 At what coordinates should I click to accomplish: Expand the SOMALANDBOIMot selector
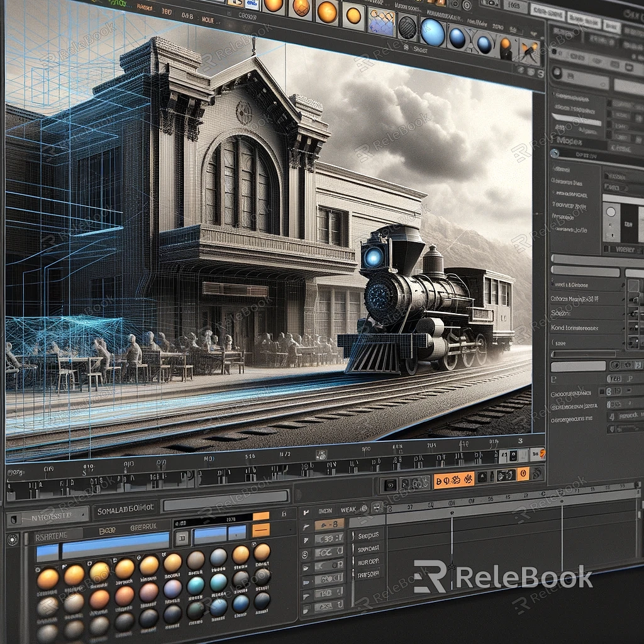(125, 511)
